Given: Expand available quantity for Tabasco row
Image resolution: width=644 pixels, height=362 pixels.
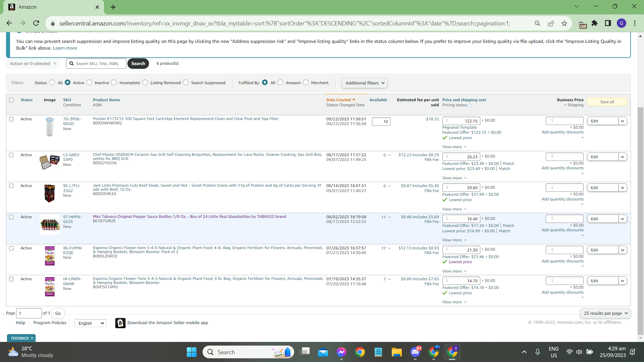Looking at the screenshot, I should pos(389,217).
